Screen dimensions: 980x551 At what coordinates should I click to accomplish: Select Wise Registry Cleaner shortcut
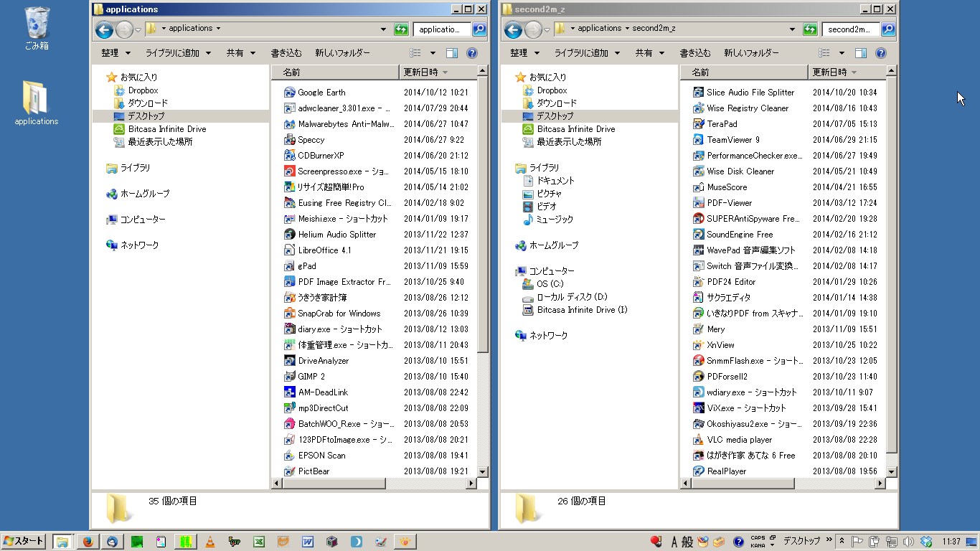(x=741, y=108)
